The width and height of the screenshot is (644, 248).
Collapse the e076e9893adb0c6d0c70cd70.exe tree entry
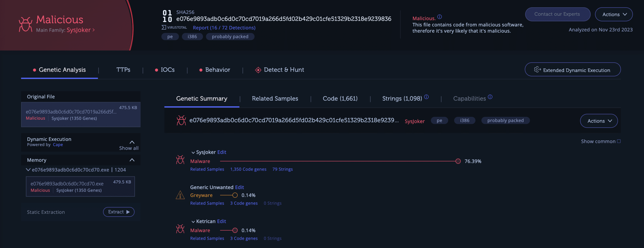pos(28,170)
